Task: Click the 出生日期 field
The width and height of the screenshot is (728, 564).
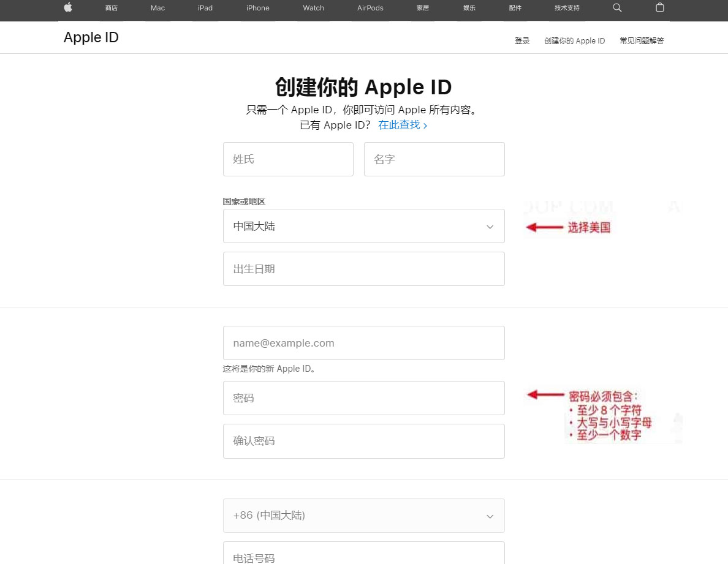Action: click(364, 269)
